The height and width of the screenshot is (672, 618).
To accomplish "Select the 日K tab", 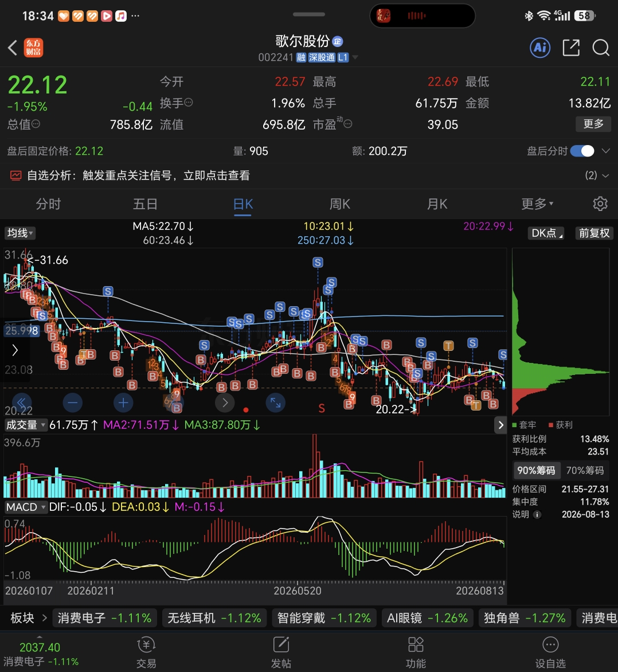I will coord(243,204).
